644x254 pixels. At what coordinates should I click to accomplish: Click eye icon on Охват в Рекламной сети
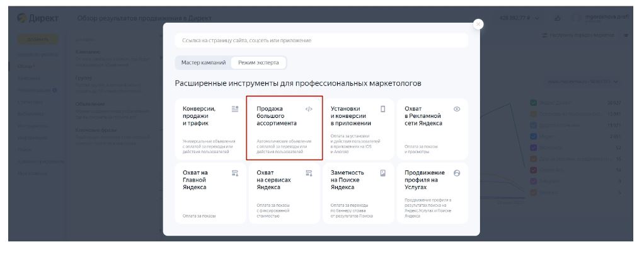(457, 109)
